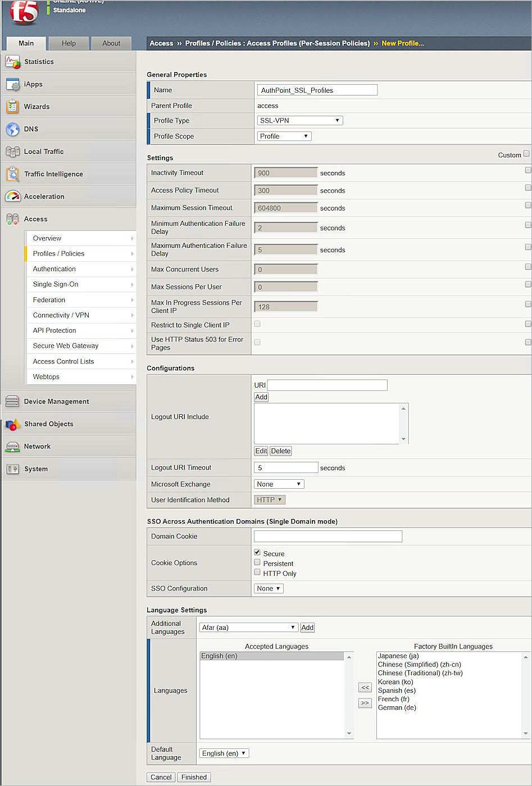
Task: Click the Finished button
Action: click(x=194, y=777)
